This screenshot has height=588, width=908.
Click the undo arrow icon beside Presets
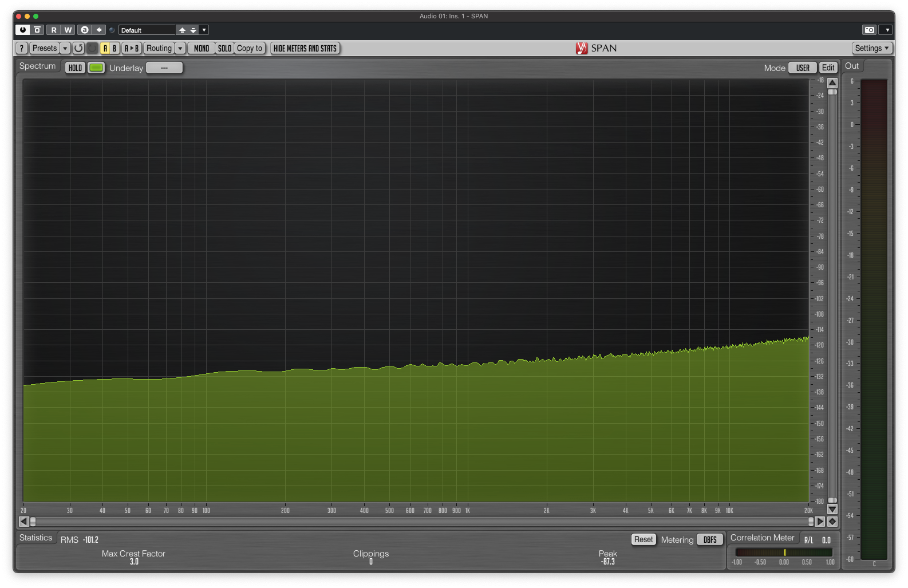(78, 48)
